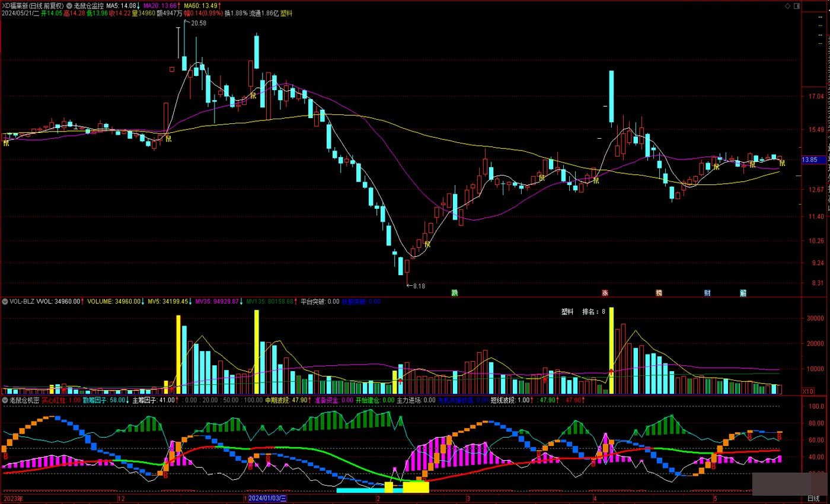Image resolution: width=830 pixels, height=504 pixels.
Task: Click the 鼠 marker at far left of chart
Action: tap(6, 142)
